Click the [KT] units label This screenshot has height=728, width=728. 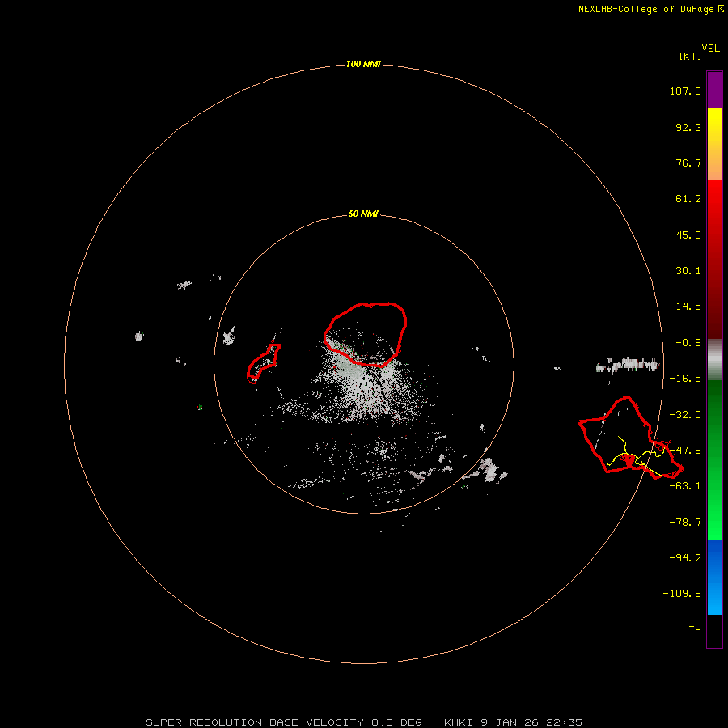click(x=691, y=56)
